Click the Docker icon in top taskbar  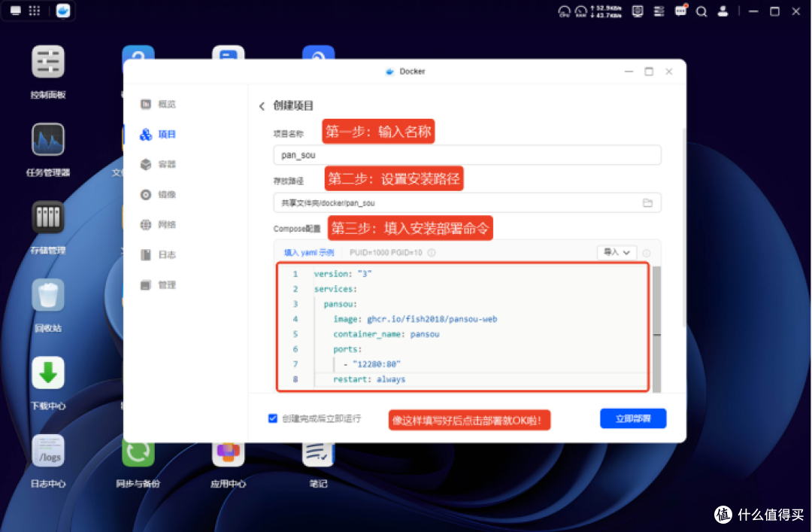pyautogui.click(x=62, y=11)
